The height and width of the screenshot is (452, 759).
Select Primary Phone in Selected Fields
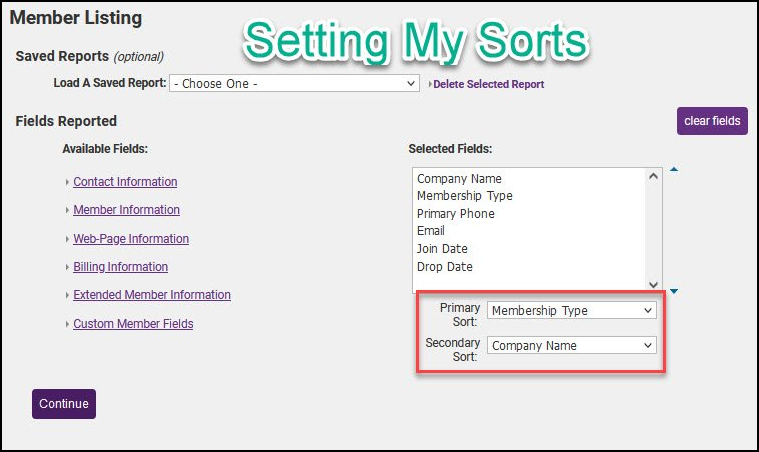[455, 214]
